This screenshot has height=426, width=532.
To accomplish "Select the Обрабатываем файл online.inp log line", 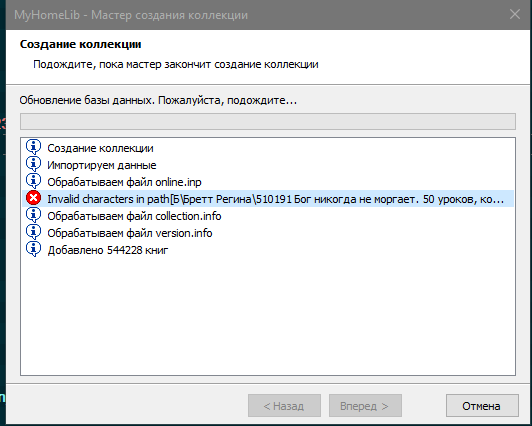I will 124,182.
